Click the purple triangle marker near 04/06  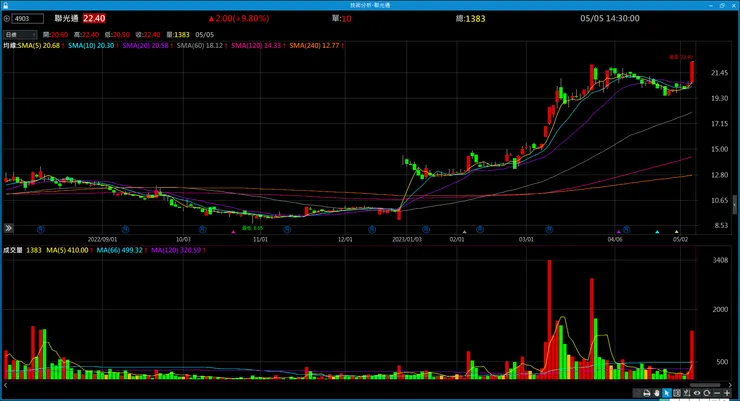point(618,232)
